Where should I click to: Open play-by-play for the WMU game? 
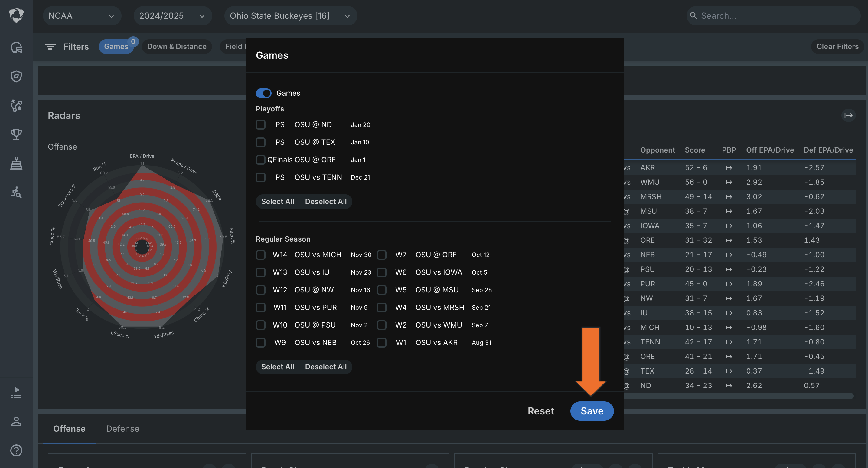coord(729,182)
